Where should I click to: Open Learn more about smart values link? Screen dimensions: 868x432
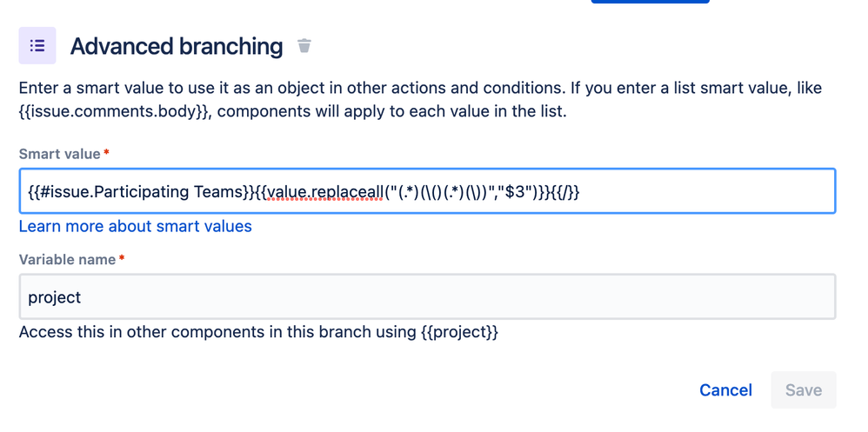click(135, 226)
